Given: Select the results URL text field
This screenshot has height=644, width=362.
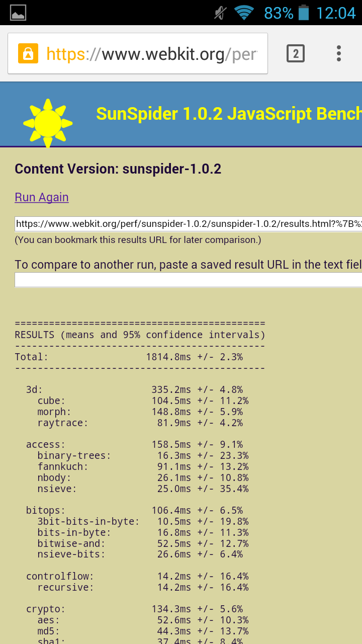Looking at the screenshot, I should (x=189, y=224).
